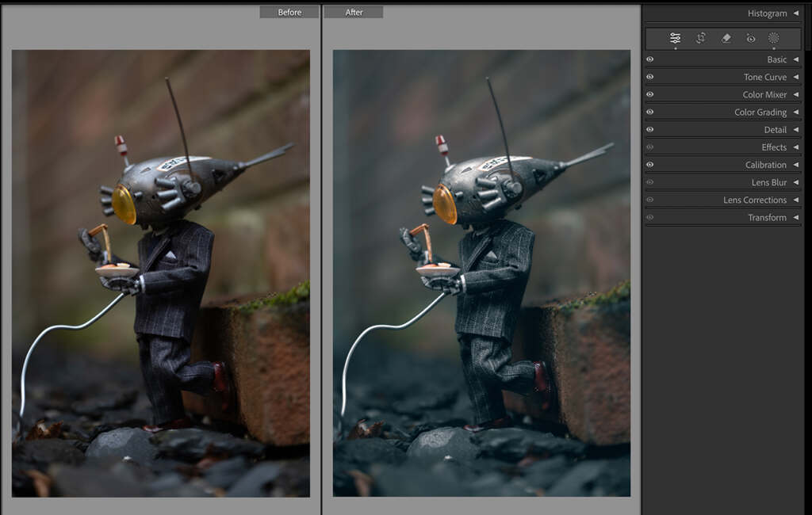Toggle the Color Mixer eye icon
Image resolution: width=812 pixels, height=515 pixels.
coord(650,95)
